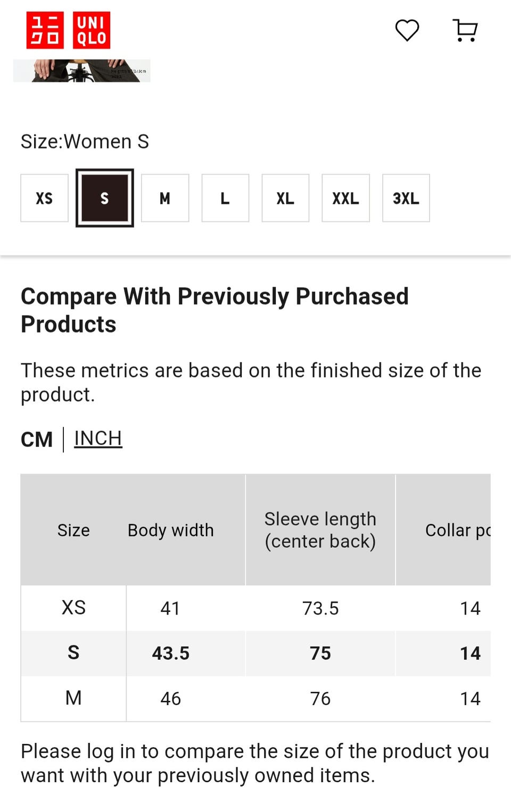The height and width of the screenshot is (812, 511).
Task: Select size XS option
Action: coord(44,198)
